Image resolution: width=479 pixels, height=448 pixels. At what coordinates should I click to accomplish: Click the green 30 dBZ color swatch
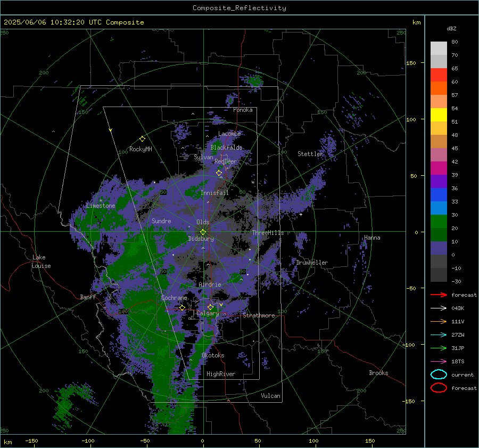[439, 221]
